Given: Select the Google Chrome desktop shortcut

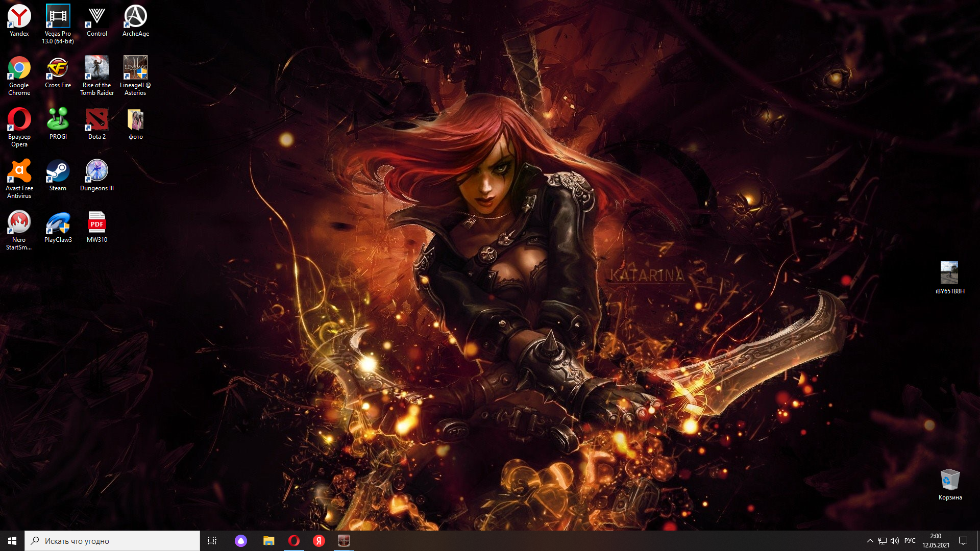Looking at the screenshot, I should pyautogui.click(x=19, y=76).
